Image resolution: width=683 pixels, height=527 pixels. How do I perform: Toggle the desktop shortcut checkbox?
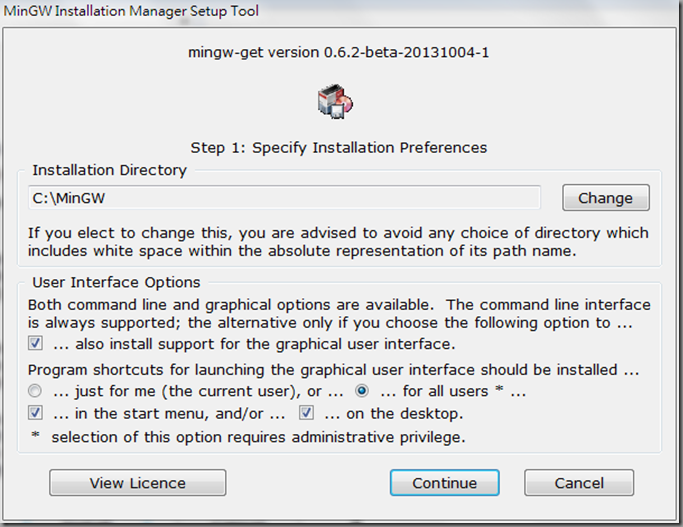click(306, 412)
